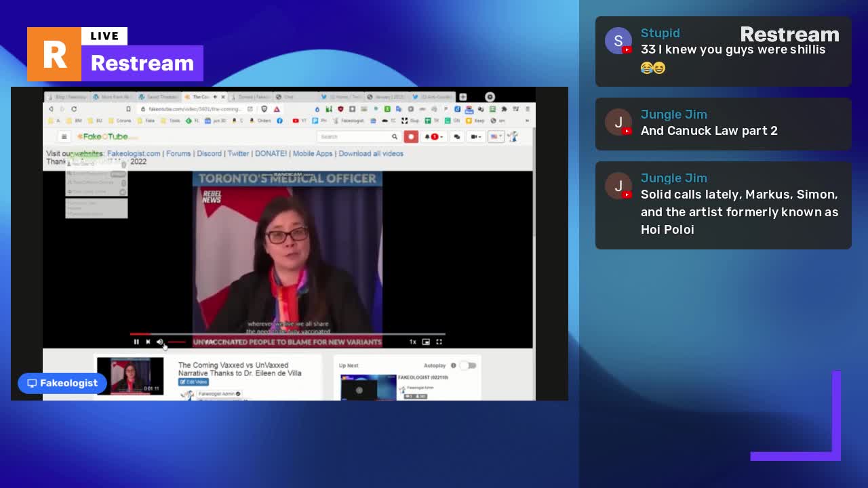868x488 pixels.
Task: Open the Twitter link
Action: 238,153
